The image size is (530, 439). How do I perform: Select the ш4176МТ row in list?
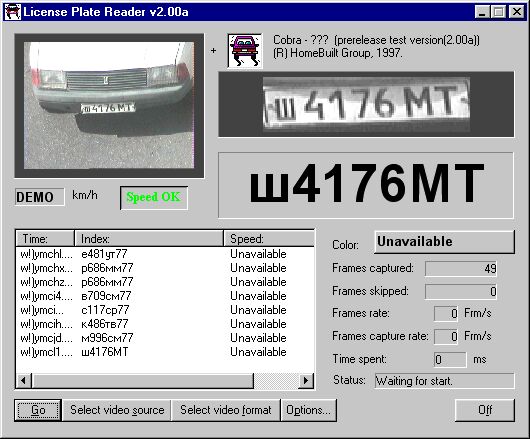point(165,352)
